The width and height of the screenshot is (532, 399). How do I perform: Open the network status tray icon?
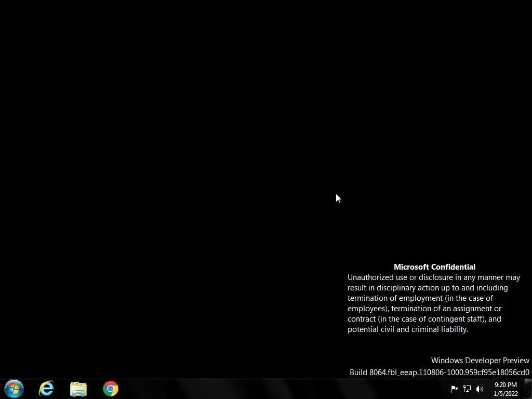coord(467,389)
